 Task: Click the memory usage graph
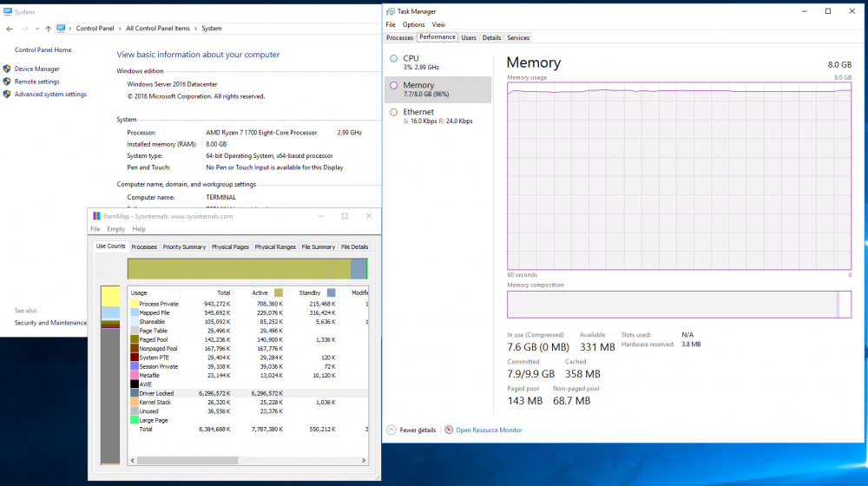point(680,176)
